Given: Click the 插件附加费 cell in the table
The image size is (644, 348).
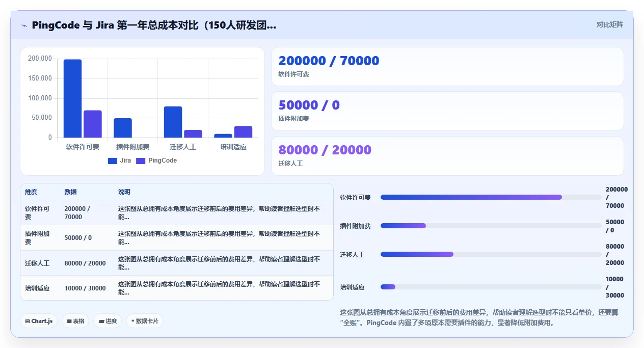Looking at the screenshot, I should point(40,238).
